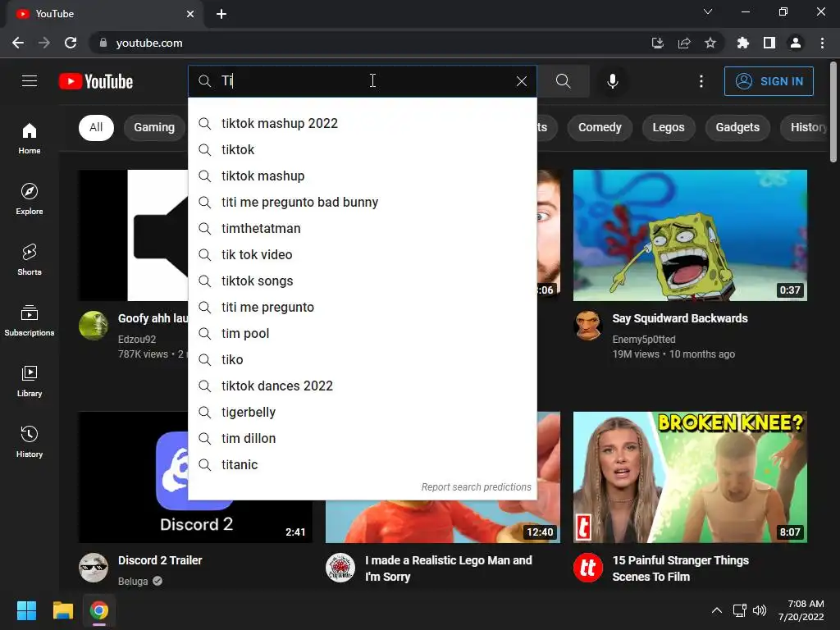The height and width of the screenshot is (630, 840).
Task: Open the Chrome tab search dropdown arrow
Action: tap(708, 11)
